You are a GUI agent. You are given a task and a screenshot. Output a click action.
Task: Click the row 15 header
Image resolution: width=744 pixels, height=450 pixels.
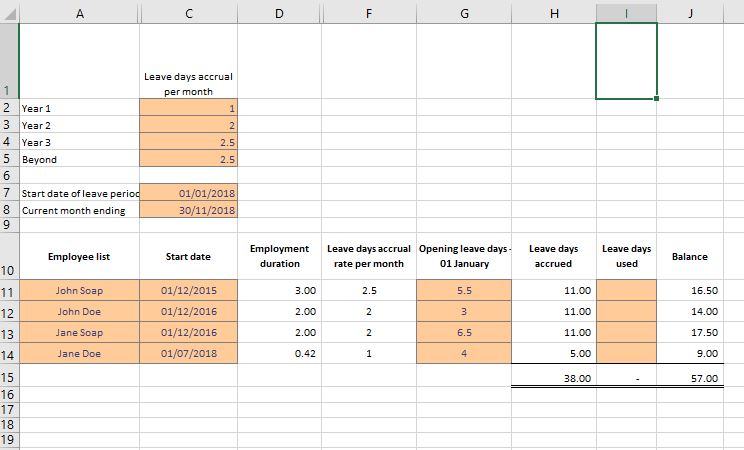click(9, 378)
